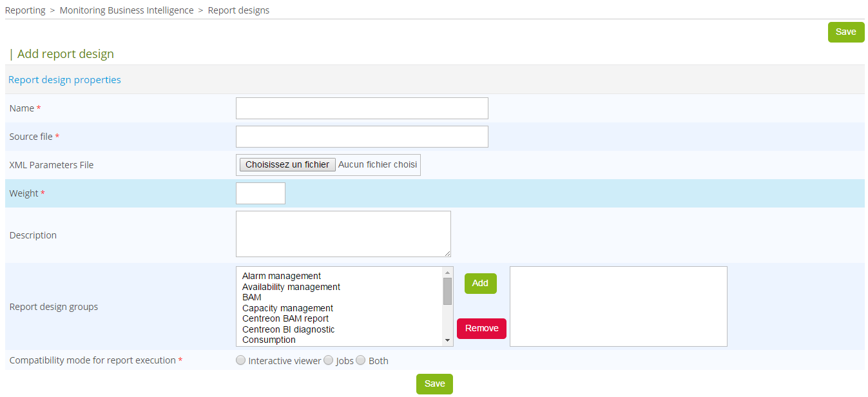Select Interactive viewer radio button

(241, 360)
